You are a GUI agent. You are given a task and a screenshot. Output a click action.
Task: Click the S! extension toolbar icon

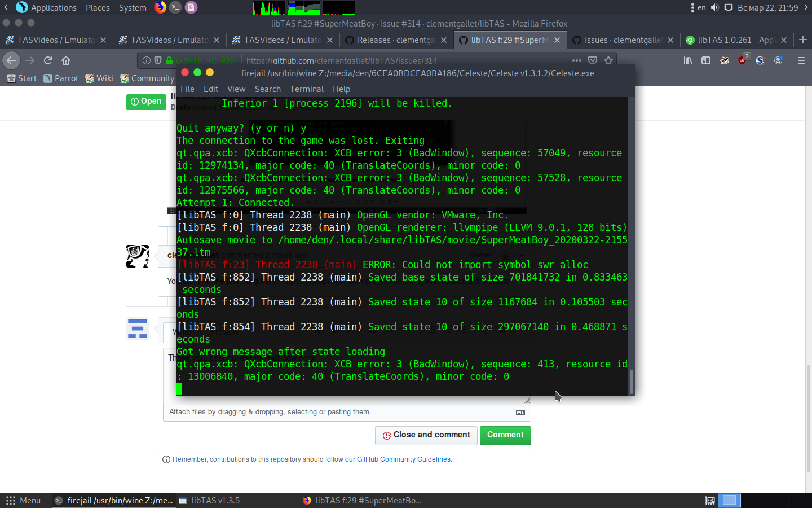point(760,60)
